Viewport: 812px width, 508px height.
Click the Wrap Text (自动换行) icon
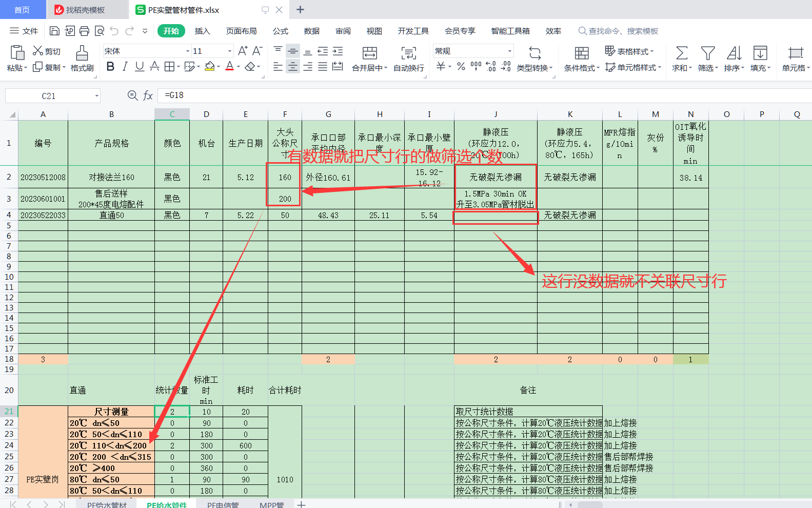point(409,53)
